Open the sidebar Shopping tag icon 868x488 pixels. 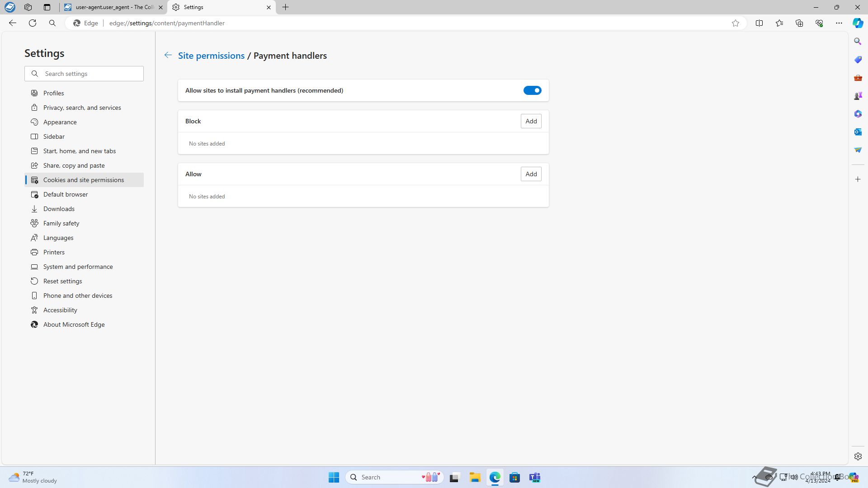click(x=858, y=60)
